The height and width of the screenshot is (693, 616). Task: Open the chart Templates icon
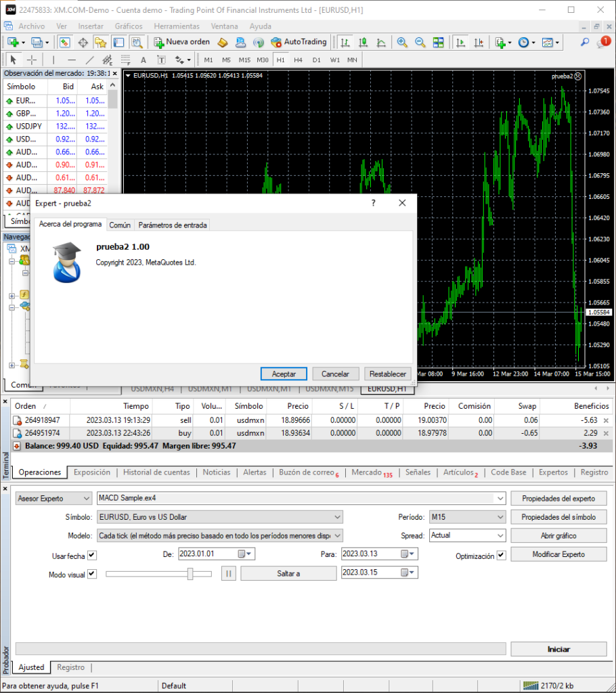[x=548, y=43]
